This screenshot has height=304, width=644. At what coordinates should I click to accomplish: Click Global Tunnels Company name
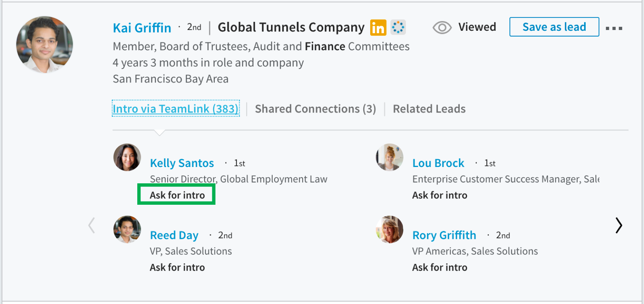[291, 28]
